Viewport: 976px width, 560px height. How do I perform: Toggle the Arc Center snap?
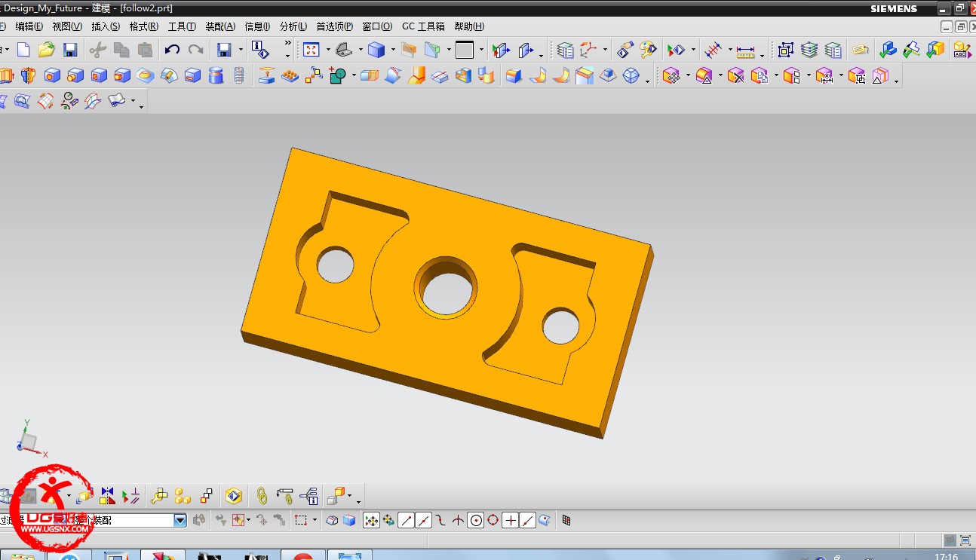point(475,520)
